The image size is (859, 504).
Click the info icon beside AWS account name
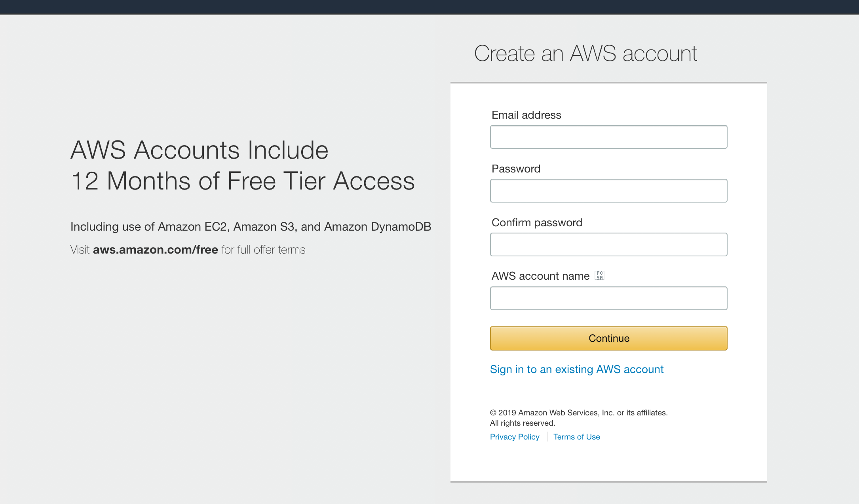tap(600, 275)
